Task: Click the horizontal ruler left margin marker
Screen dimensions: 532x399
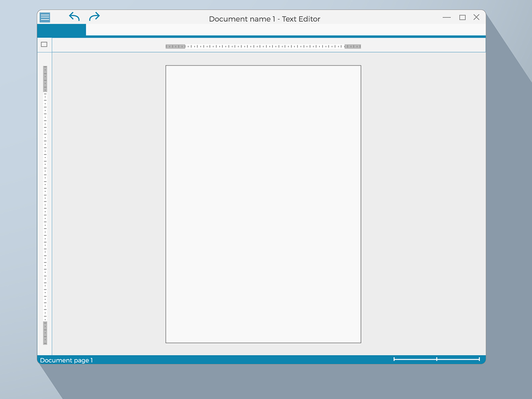Action: click(176, 46)
